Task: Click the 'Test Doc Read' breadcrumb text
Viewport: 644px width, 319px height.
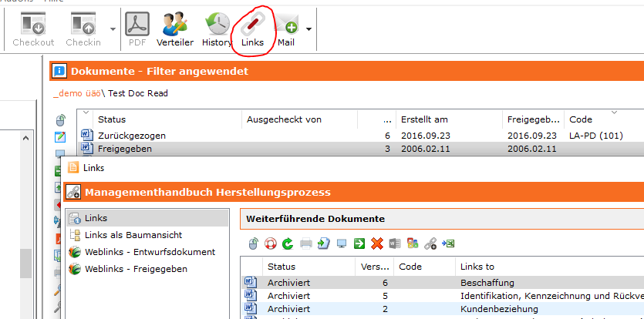Action: coord(138,93)
